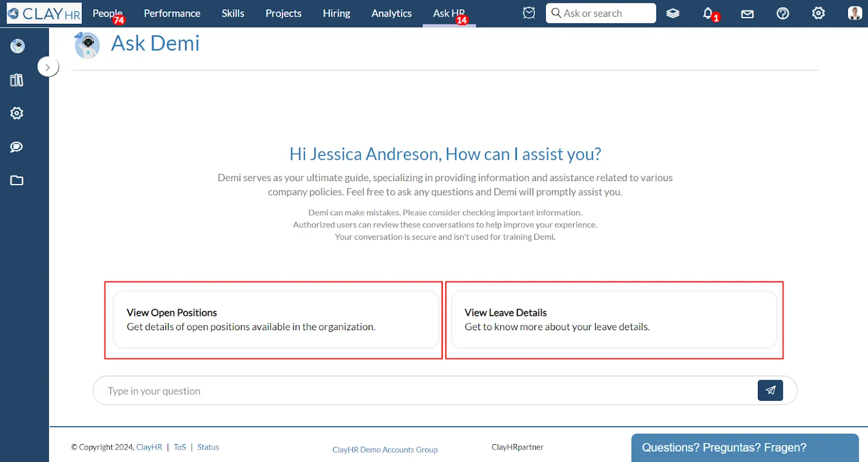Click the Demi avatar beside Ask Demi title
868x462 pixels.
(87, 44)
